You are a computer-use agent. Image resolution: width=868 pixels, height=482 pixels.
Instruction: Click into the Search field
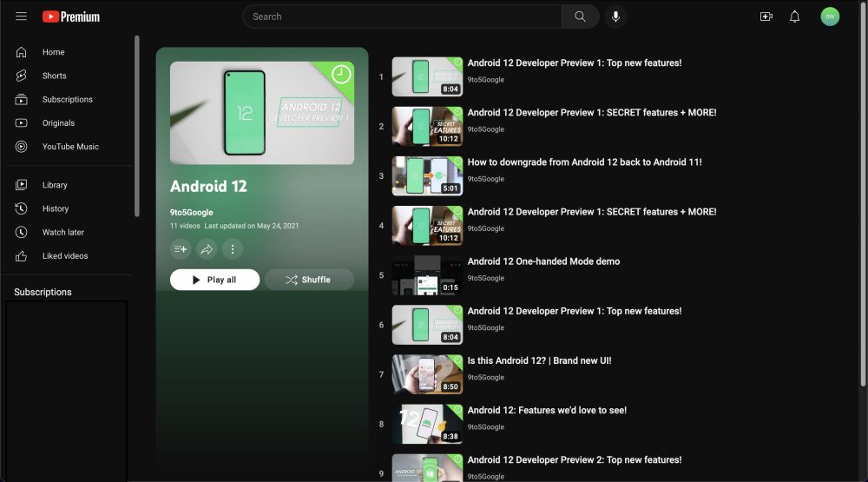pyautogui.click(x=403, y=17)
